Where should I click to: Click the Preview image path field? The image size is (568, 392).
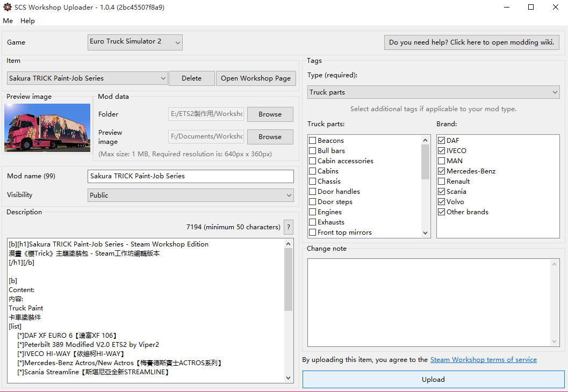click(x=206, y=136)
